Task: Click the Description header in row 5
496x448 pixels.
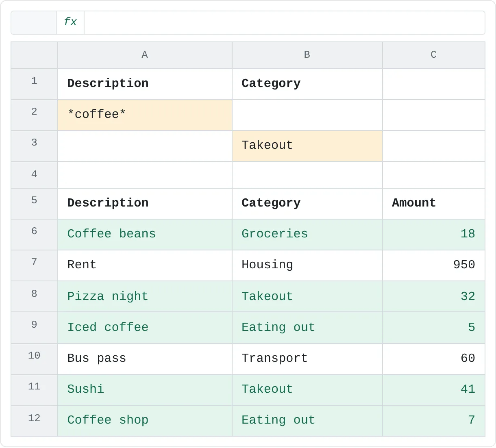Action: [145, 204]
